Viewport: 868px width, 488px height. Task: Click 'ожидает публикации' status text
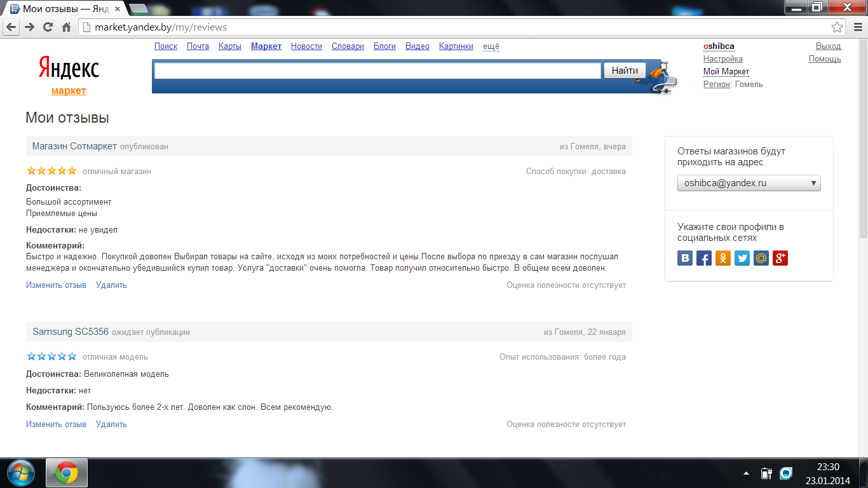pyautogui.click(x=151, y=332)
